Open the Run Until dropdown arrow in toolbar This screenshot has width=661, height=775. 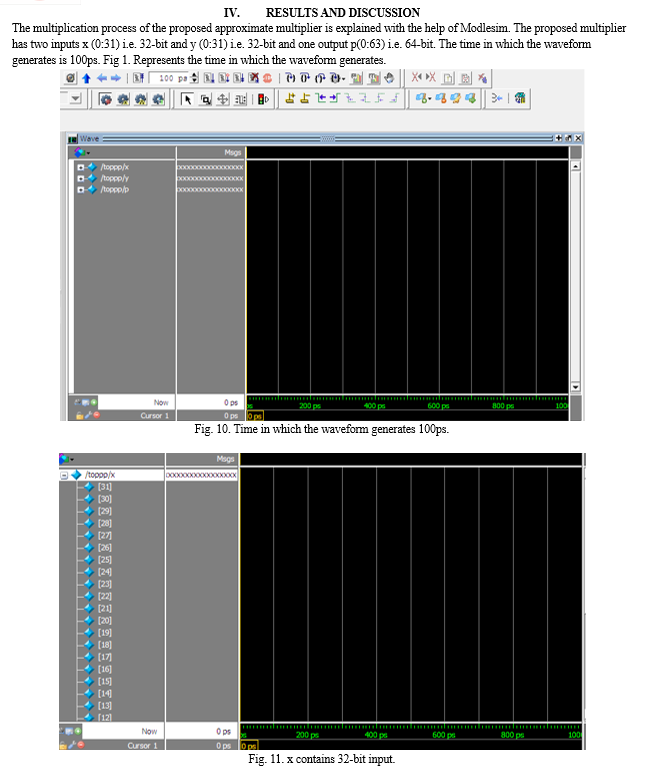pyautogui.click(x=344, y=79)
